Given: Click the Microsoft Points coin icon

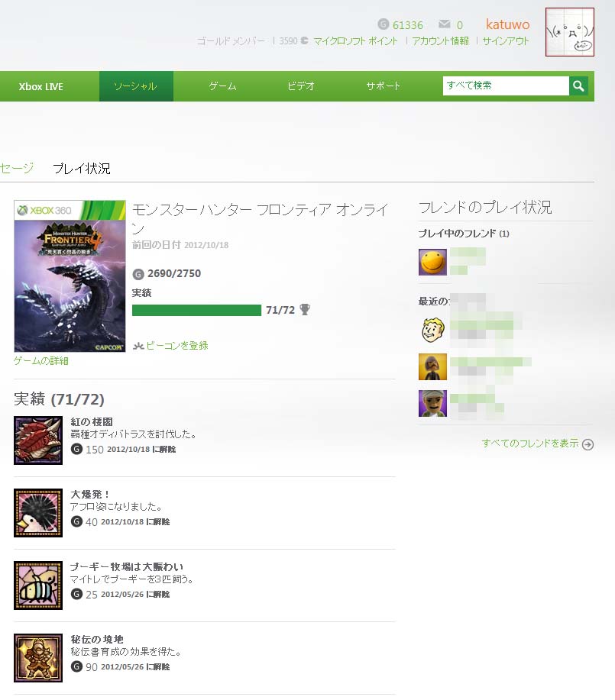Looking at the screenshot, I should click(x=304, y=40).
